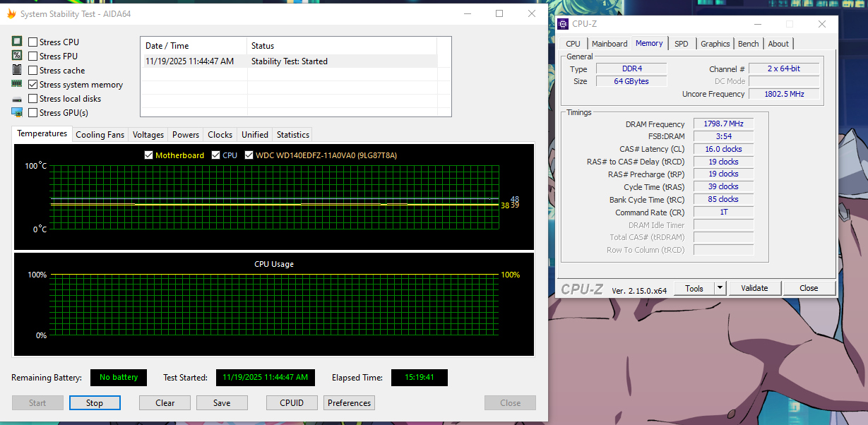The width and height of the screenshot is (868, 425).
Task: Click the RAS# Precharge (tRP) value 19 clocks
Action: (x=723, y=174)
